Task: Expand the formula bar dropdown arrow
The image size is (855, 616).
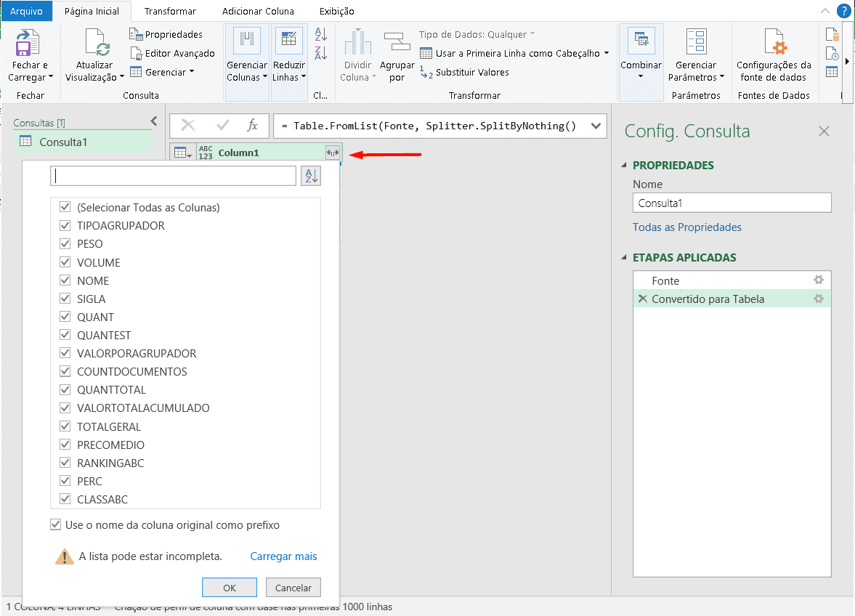Action: (x=596, y=126)
